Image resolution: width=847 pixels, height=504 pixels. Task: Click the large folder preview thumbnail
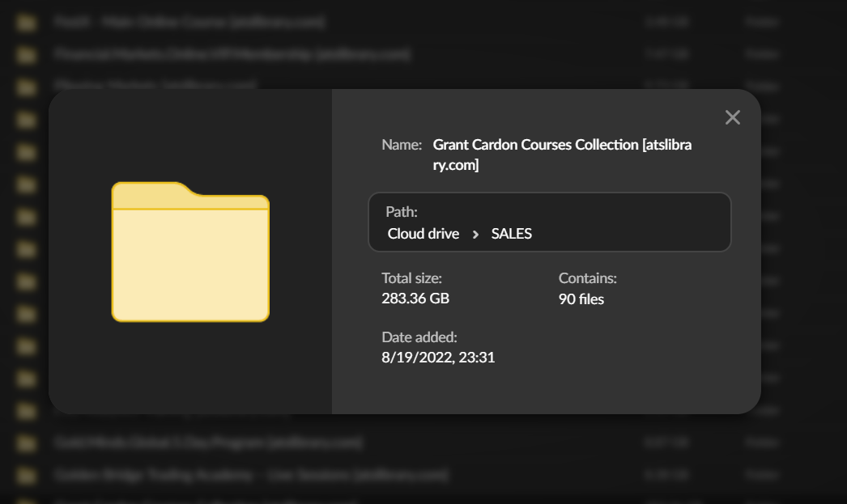pyautogui.click(x=190, y=252)
